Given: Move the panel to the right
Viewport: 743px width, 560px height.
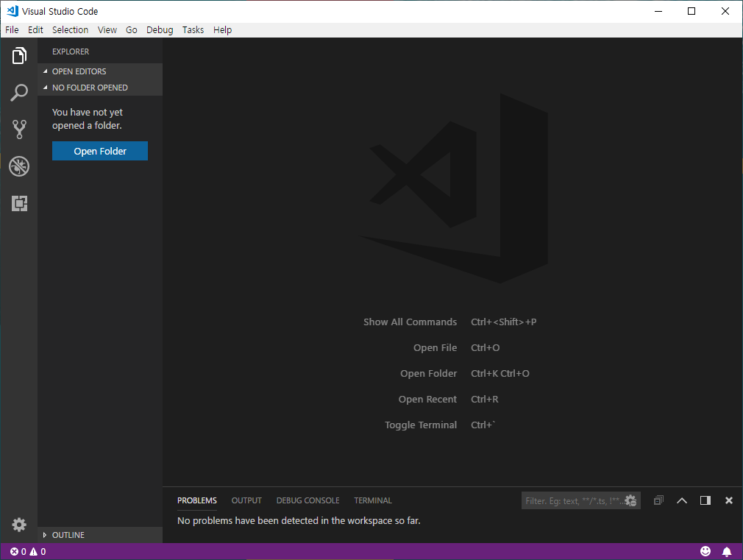Looking at the screenshot, I should point(705,500).
